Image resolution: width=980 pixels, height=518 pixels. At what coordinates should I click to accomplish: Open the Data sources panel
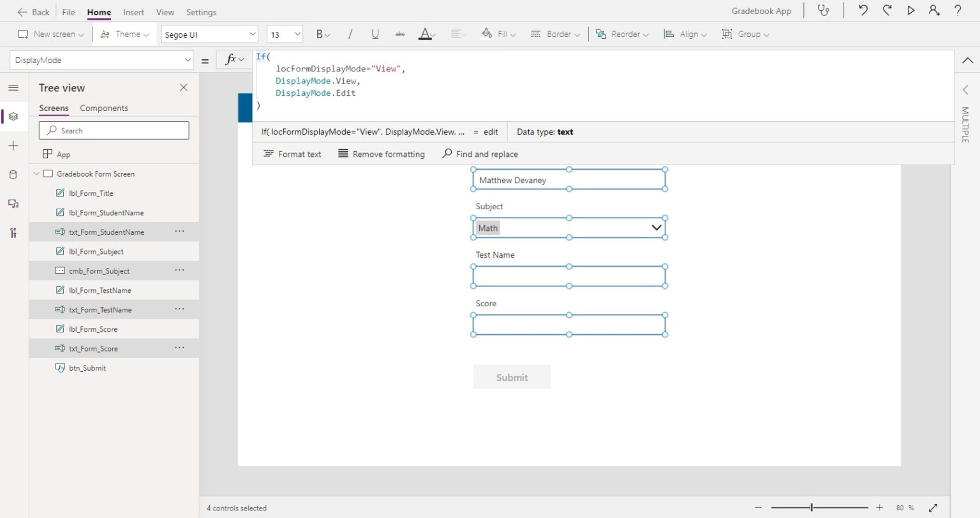13,174
